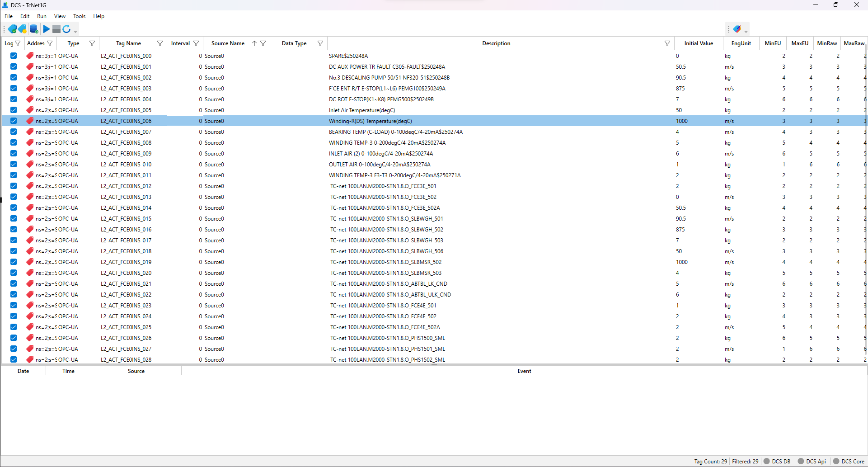Click the red tag icon beside L2_ACT_FCE0INS_006

click(29, 121)
